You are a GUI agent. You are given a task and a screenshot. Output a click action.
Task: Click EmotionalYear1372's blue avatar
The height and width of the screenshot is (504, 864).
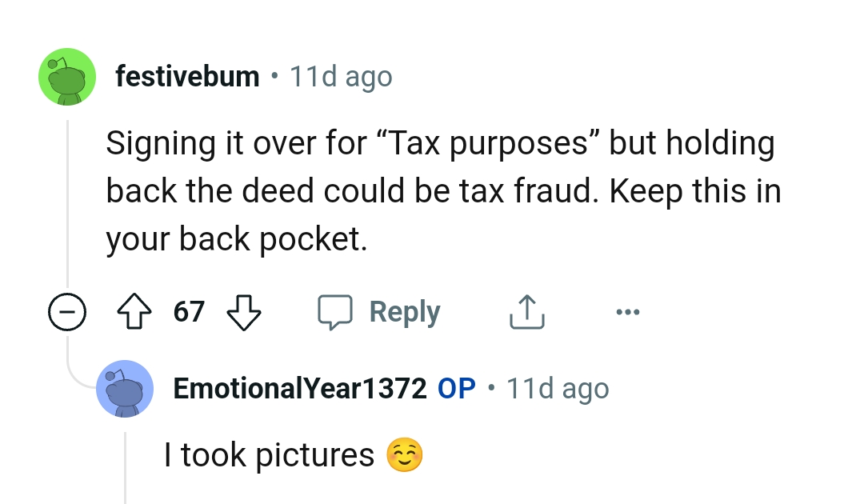(125, 389)
